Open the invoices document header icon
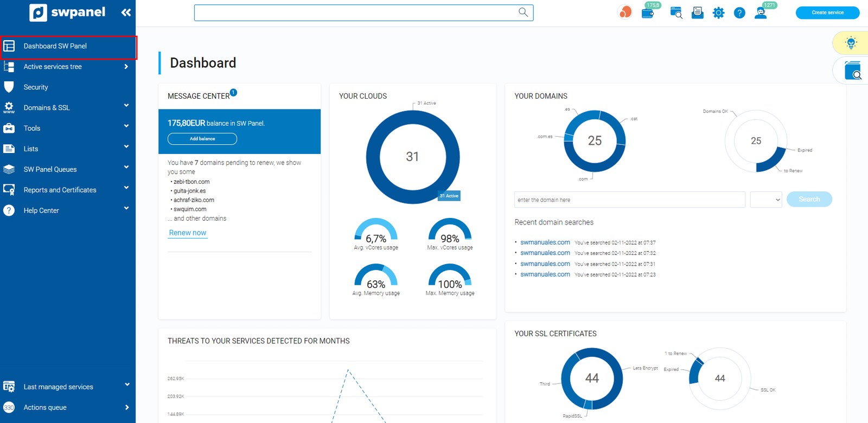Screen dimensions: 868x423 point(698,12)
